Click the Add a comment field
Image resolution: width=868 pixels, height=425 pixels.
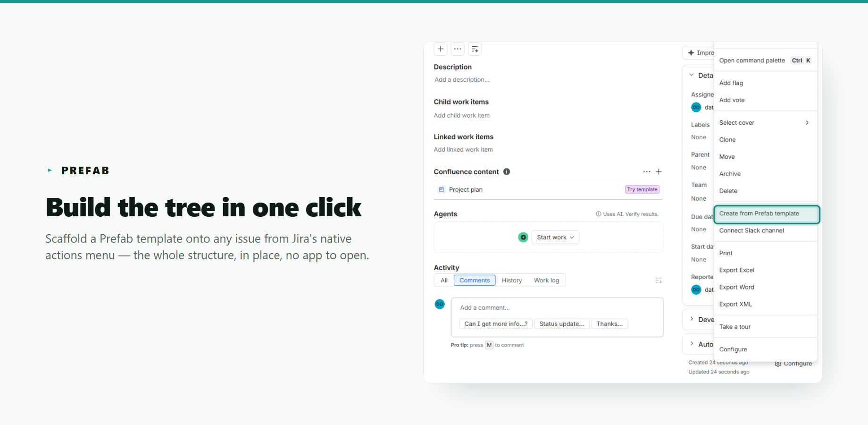557,308
